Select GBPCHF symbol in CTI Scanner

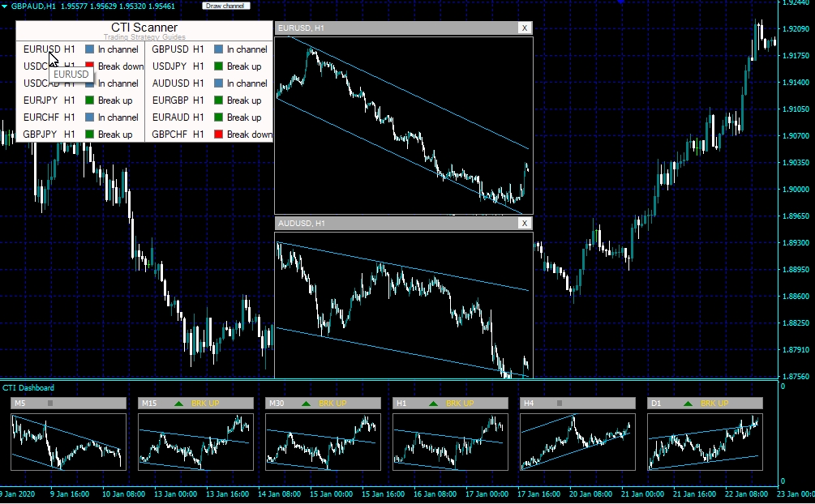169,134
